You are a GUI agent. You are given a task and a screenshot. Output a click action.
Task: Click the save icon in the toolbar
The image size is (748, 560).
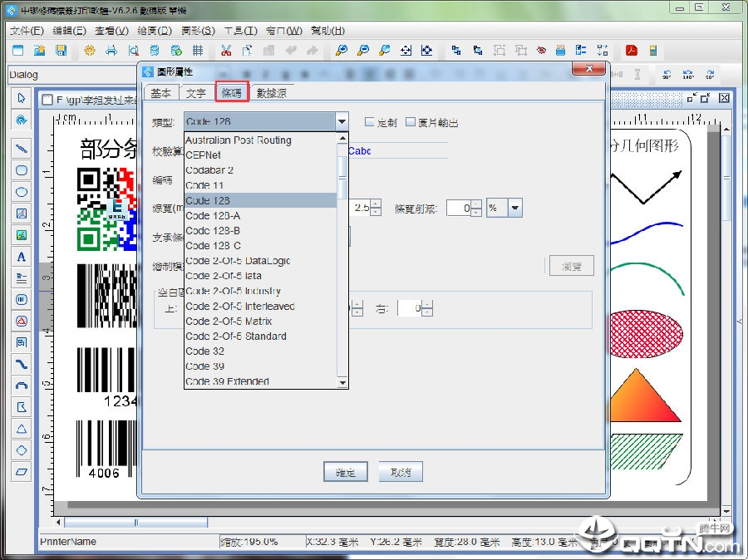click(61, 51)
